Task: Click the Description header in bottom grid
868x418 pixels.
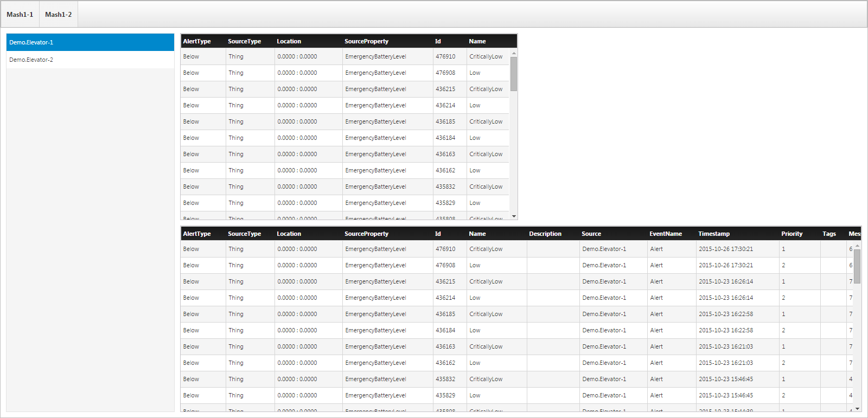Action: 545,234
